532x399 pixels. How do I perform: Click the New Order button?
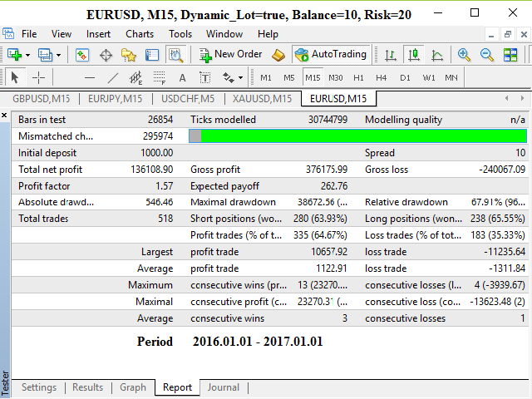231,54
